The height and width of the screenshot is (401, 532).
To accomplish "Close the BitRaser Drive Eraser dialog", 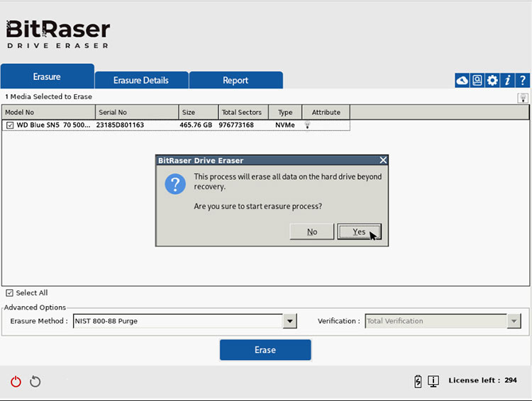I will (383, 160).
